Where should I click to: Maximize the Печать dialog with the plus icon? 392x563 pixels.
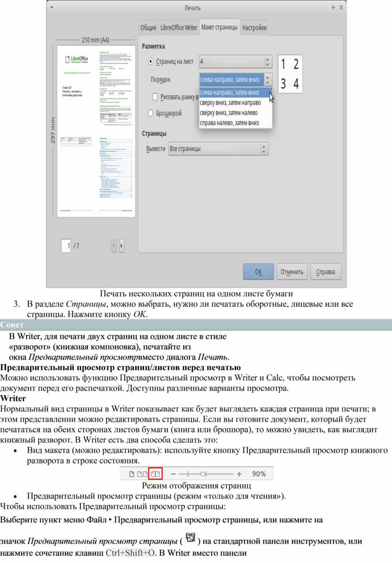click(333, 8)
